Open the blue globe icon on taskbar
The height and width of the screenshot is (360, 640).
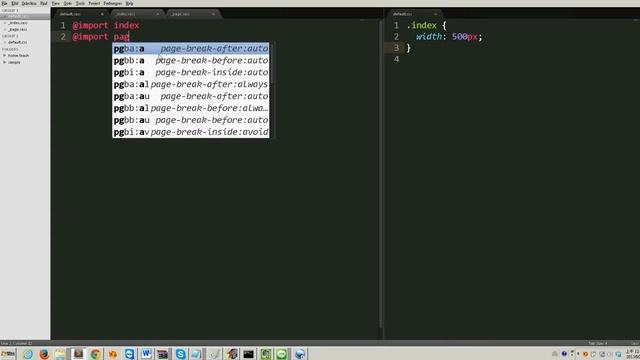coord(300,354)
